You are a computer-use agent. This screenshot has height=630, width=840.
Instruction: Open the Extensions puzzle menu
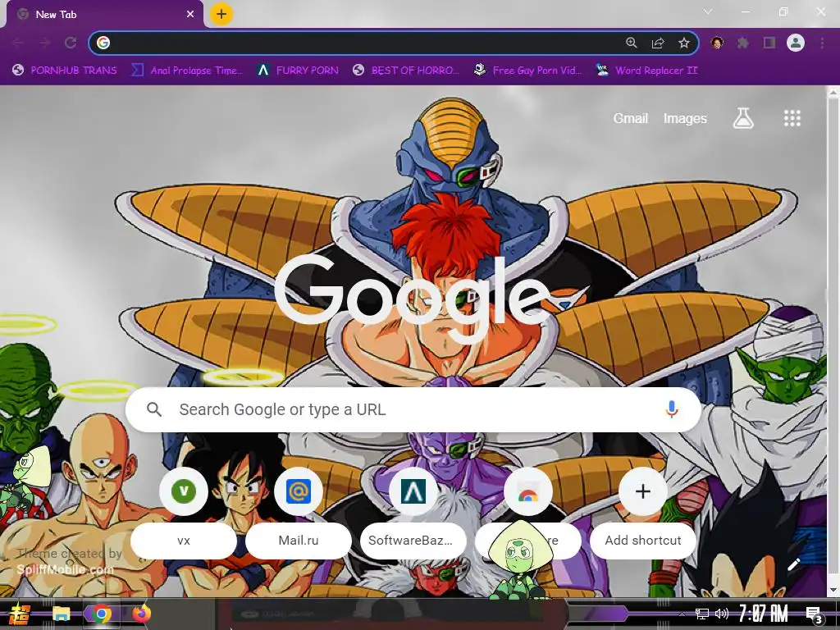[x=742, y=43]
